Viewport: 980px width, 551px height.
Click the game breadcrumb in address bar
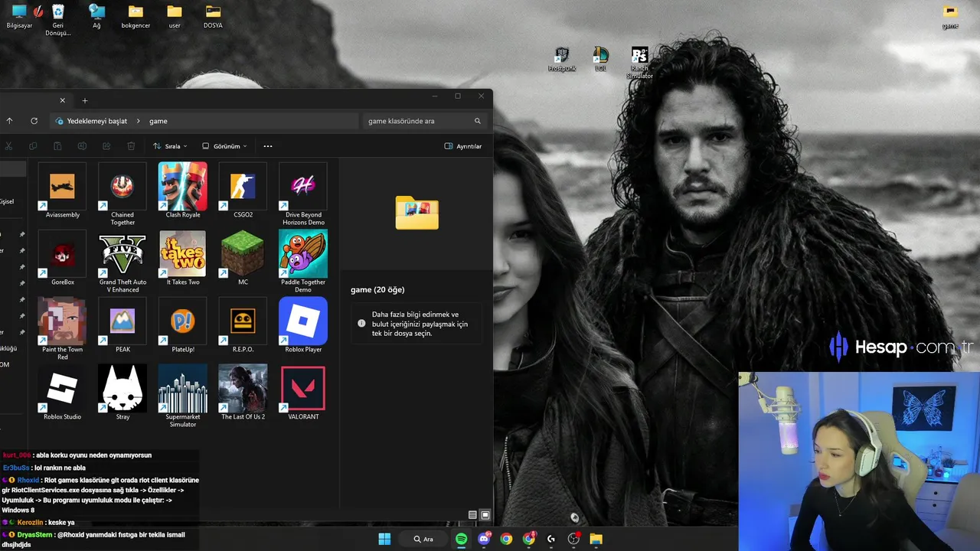[158, 121]
